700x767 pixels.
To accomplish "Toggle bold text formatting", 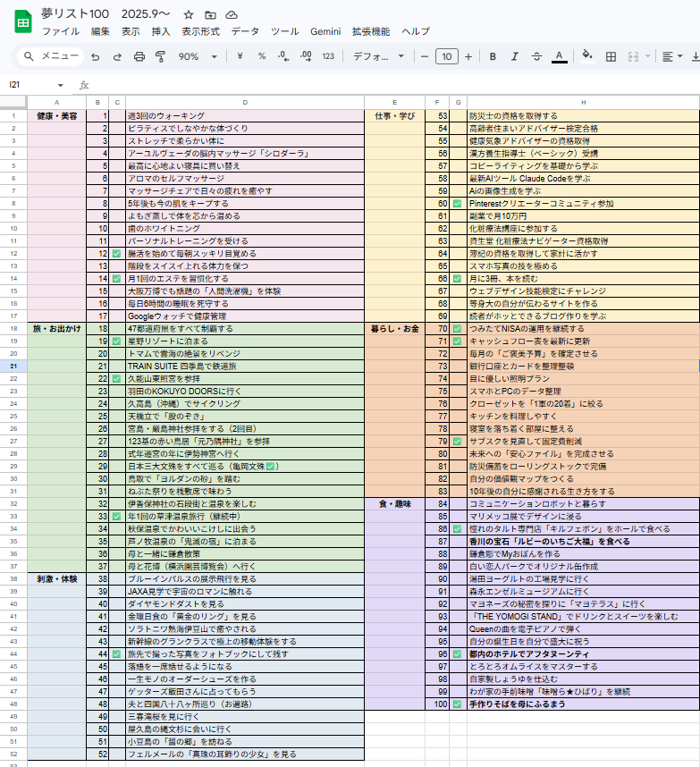I will 492,56.
